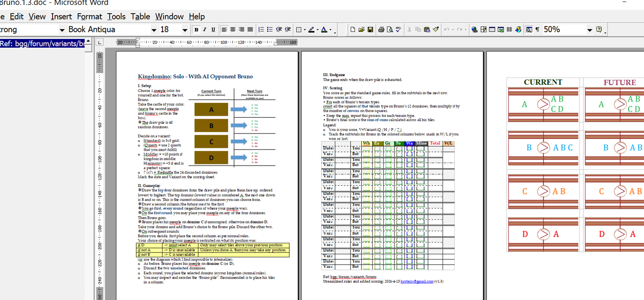
Task: Insert a hyperlink using the globe icon
Action: [474, 29]
